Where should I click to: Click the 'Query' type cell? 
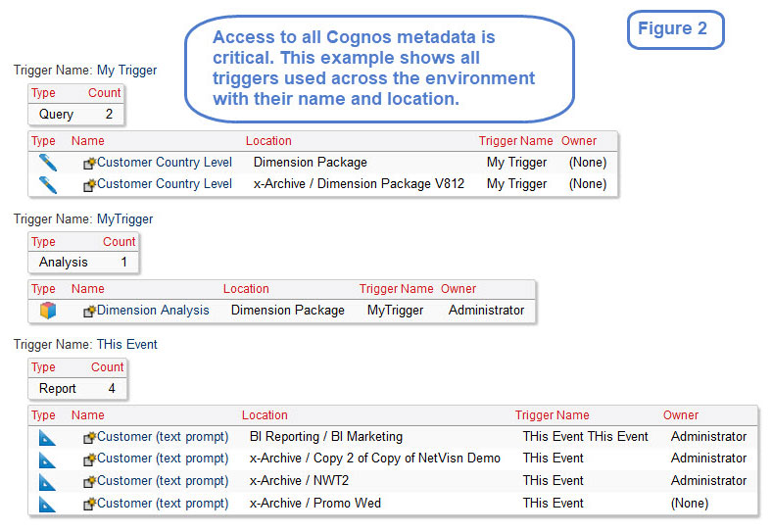(56, 115)
